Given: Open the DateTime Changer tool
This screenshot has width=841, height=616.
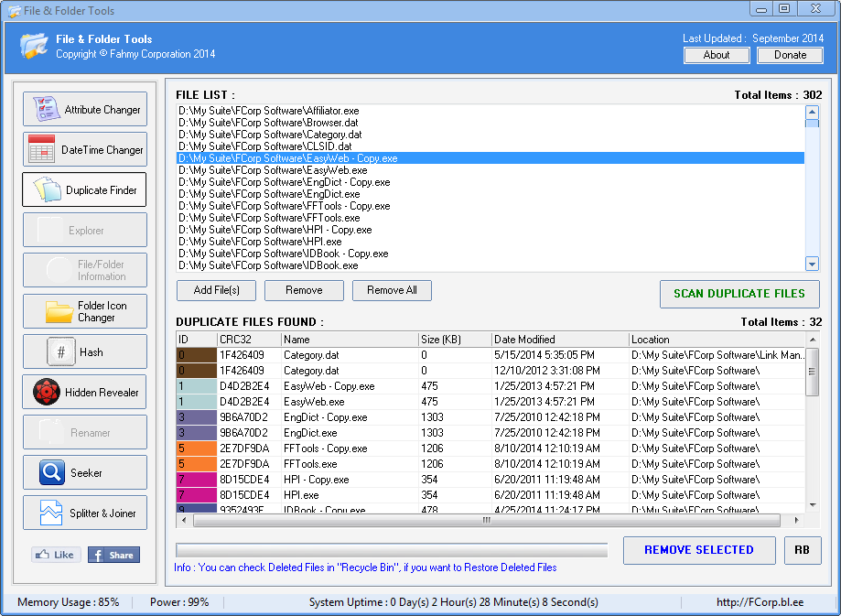Looking at the screenshot, I should [x=84, y=150].
